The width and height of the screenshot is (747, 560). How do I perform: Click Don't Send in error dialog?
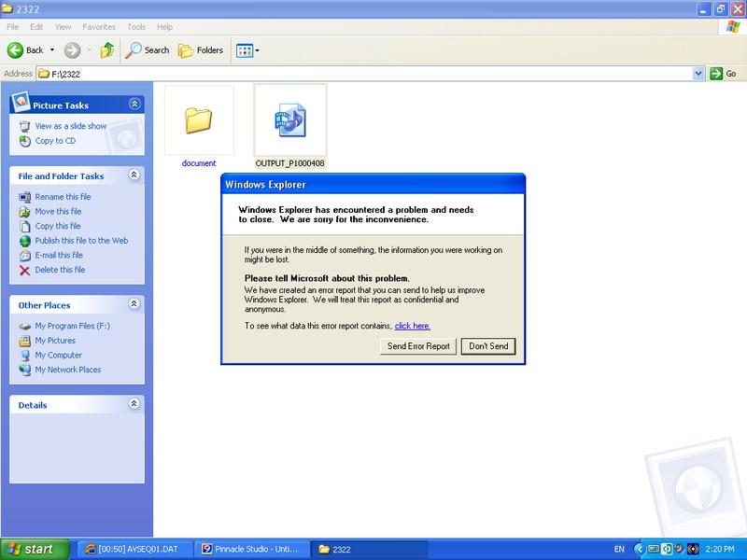point(488,346)
